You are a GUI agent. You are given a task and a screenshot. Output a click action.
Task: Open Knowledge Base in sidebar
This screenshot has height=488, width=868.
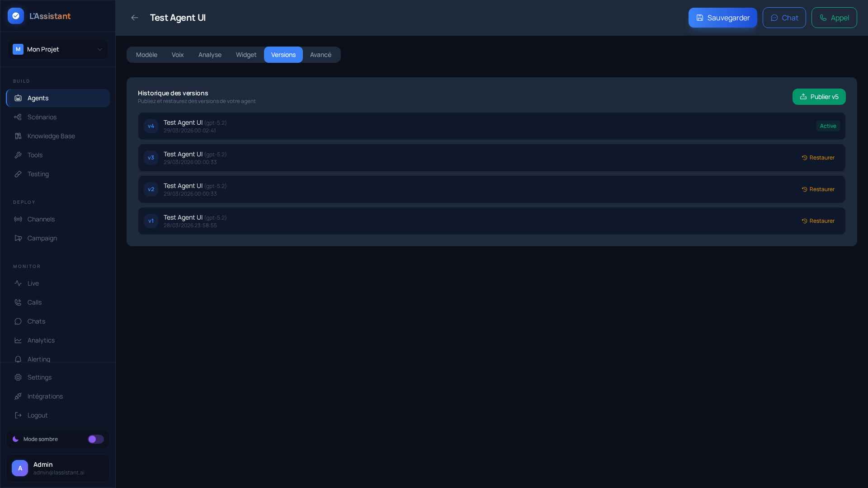[51, 136]
